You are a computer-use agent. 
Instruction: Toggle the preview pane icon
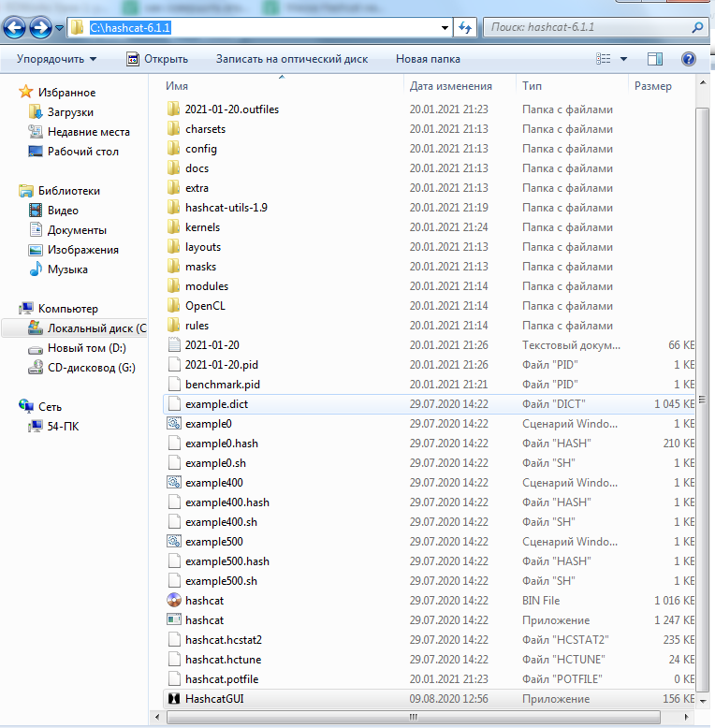point(655,59)
